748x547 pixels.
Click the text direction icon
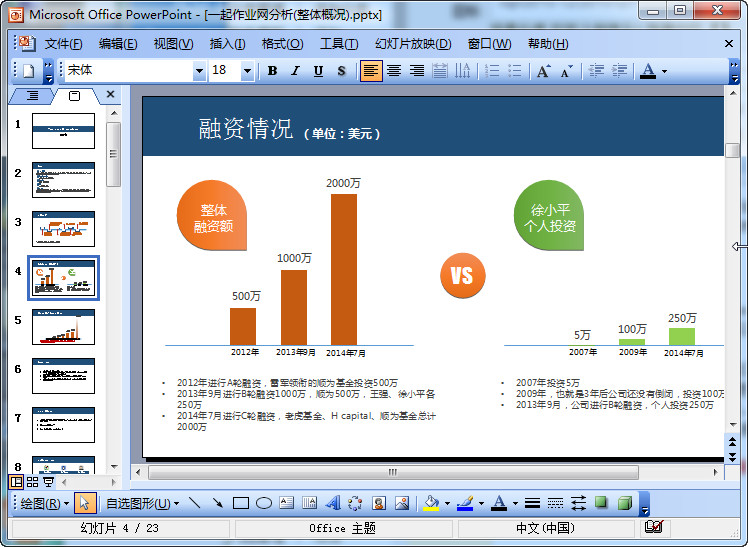pyautogui.click(x=462, y=71)
